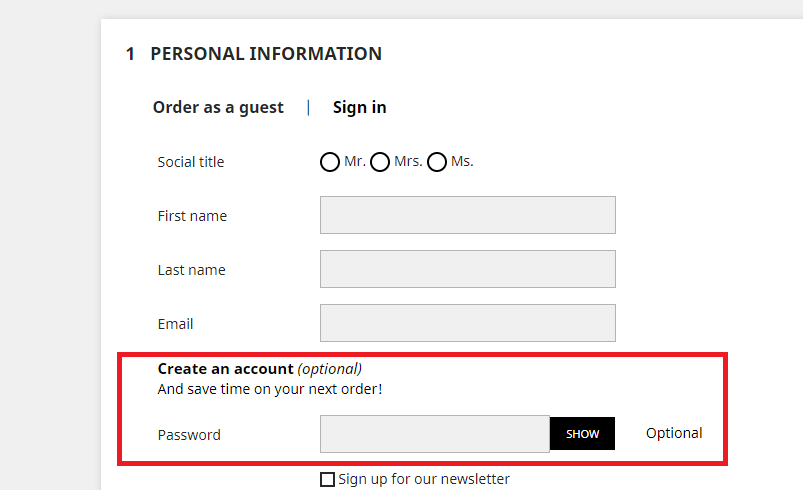Click the Social title label
Image resolution: width=803 pixels, height=490 pixels.
coord(191,162)
